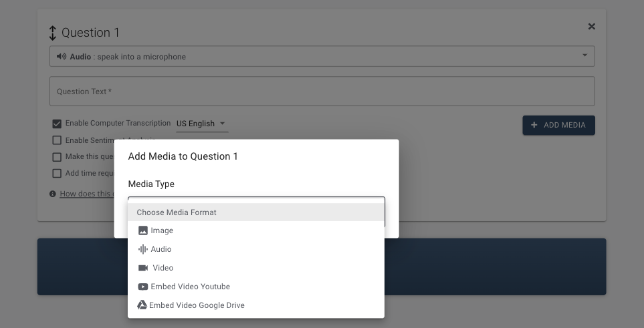Check the Add time requirement box
This screenshot has height=328, width=644.
[x=57, y=174]
